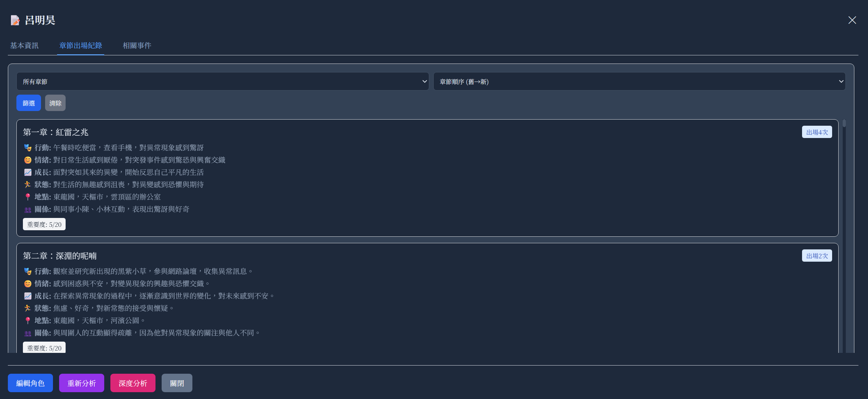The image size is (868, 399).
Task: Click the people 關係 icon in chapter two
Action: [28, 333]
